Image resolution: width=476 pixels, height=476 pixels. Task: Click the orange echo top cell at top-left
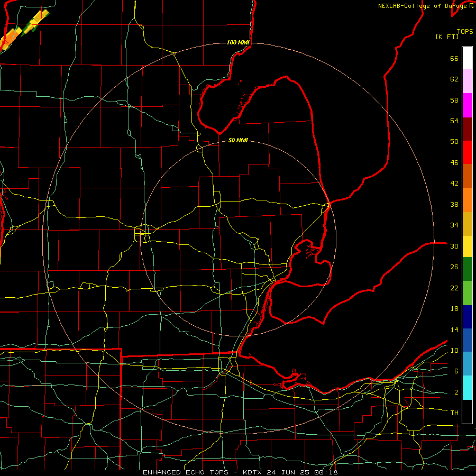(x=10, y=39)
